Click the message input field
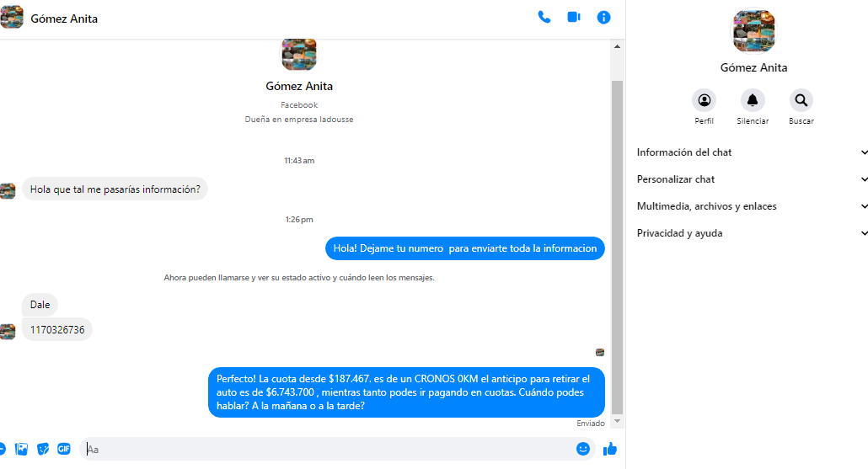The image size is (868, 469). [x=329, y=449]
